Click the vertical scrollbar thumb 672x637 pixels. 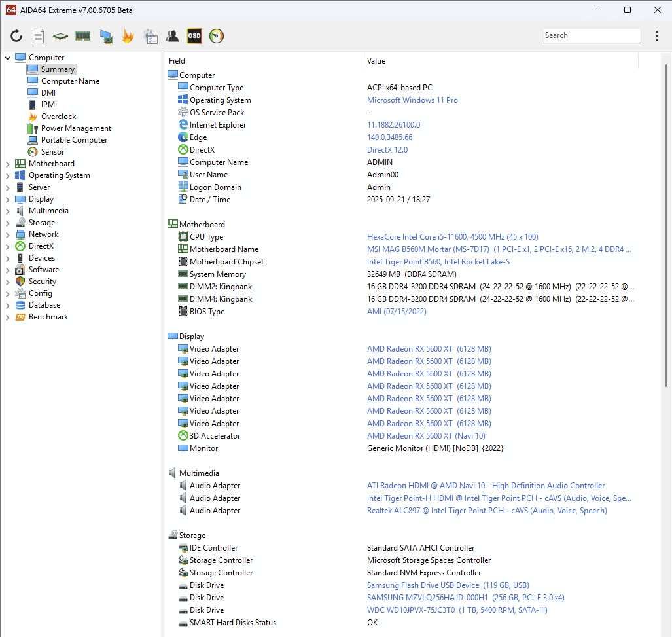(666, 225)
